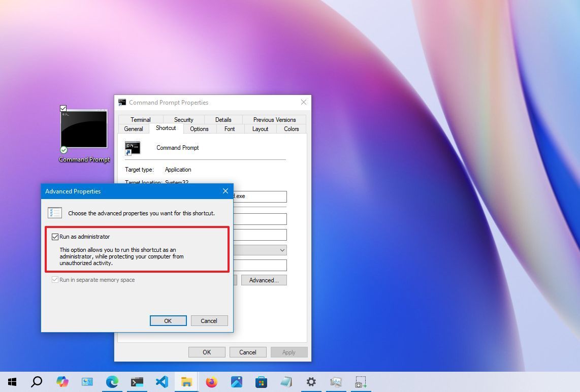Open Windows Settings from the taskbar
Screen dimensions: 580x392
click(x=311, y=381)
